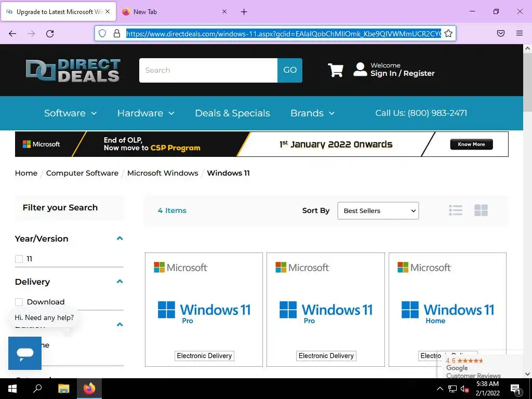
Task: Open the Sort By Best Sellers dropdown
Action: pyautogui.click(x=378, y=211)
